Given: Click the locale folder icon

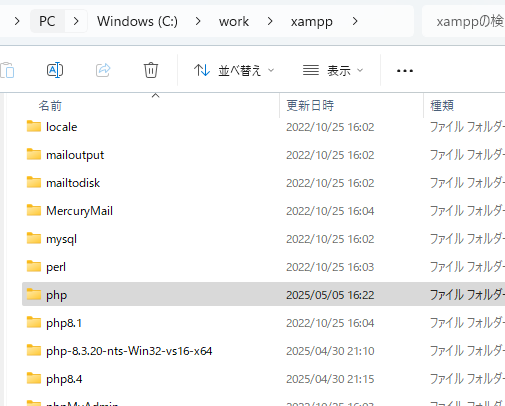Looking at the screenshot, I should [34, 126].
